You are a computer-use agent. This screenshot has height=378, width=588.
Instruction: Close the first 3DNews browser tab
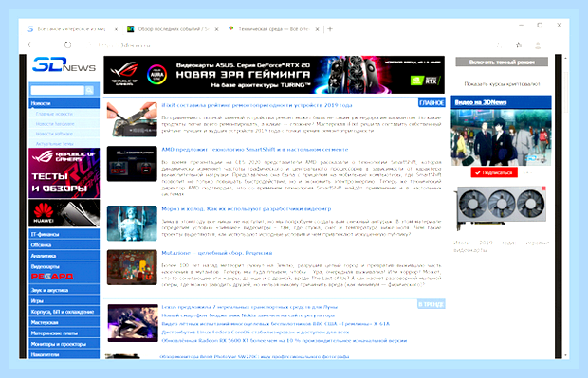point(117,29)
